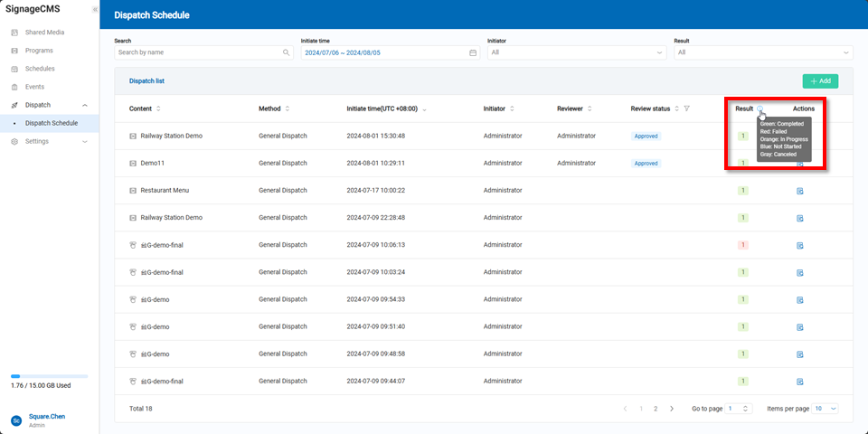Image resolution: width=868 pixels, height=434 pixels.
Task: Expand the Settings menu in the sidebar
Action: point(85,141)
